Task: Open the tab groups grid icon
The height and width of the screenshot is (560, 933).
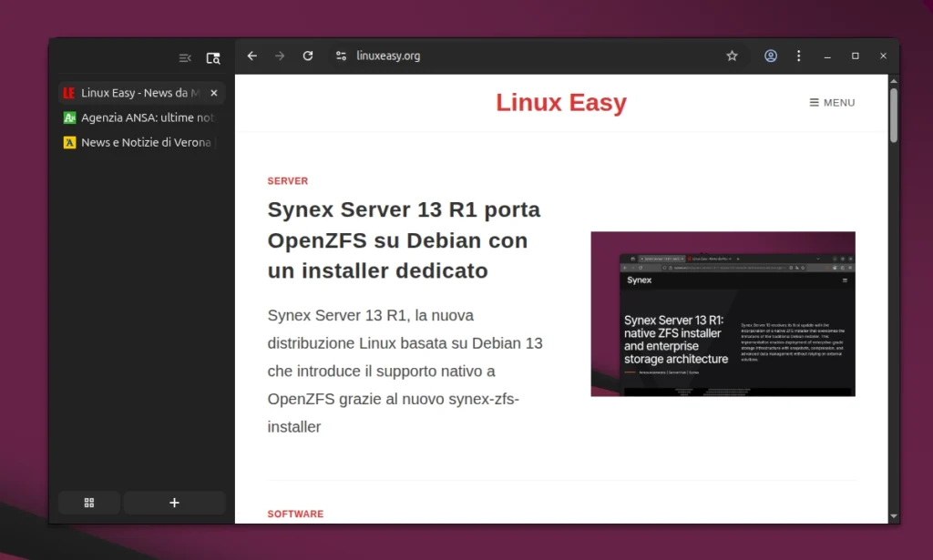Action: 88,502
